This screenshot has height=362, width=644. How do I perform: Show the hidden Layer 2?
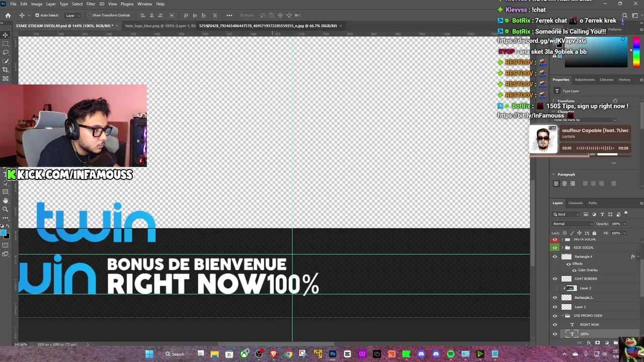555,288
